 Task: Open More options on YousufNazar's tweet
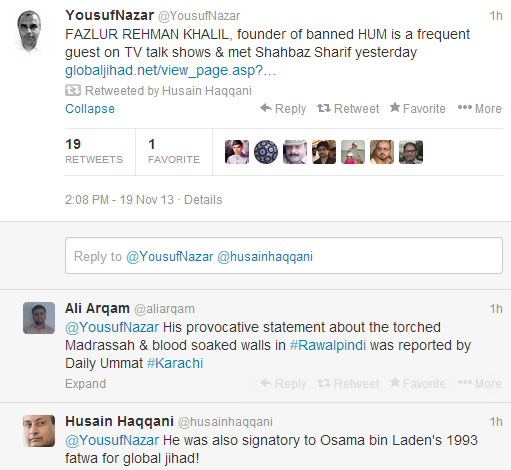coord(480,109)
